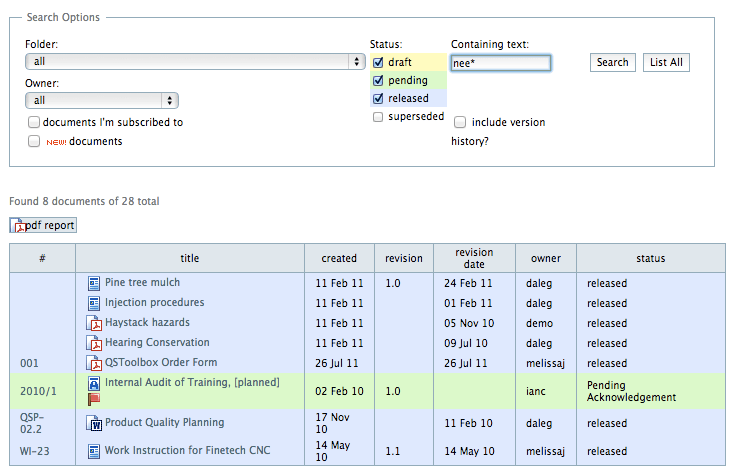Image resolution: width=736 pixels, height=473 pixels.
Task: Click the PDF icon on the pdf report button
Action: click(x=18, y=225)
